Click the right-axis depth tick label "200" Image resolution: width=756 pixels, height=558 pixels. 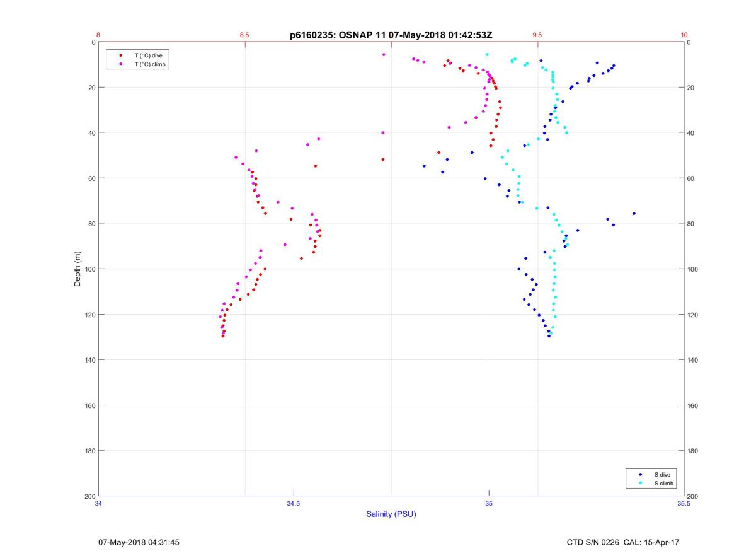tap(693, 496)
